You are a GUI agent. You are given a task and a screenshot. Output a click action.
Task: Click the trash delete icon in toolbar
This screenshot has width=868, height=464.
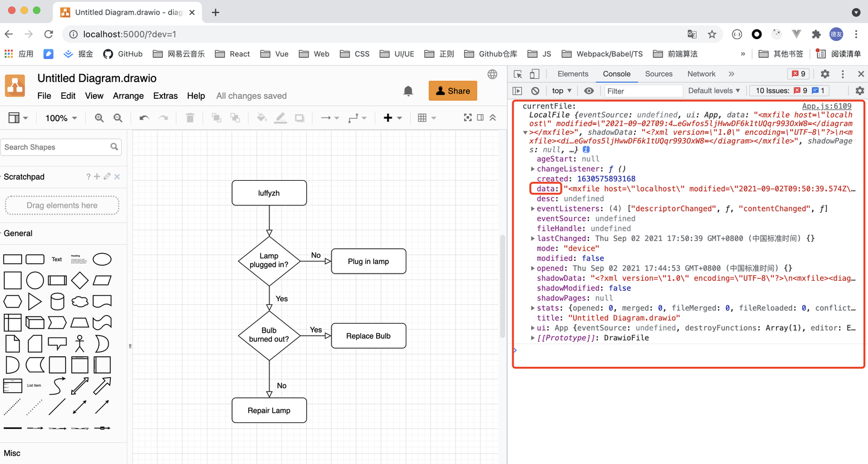tap(190, 118)
